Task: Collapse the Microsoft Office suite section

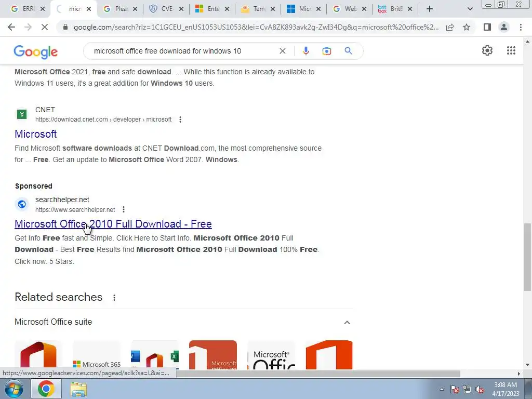Action: coord(347,322)
